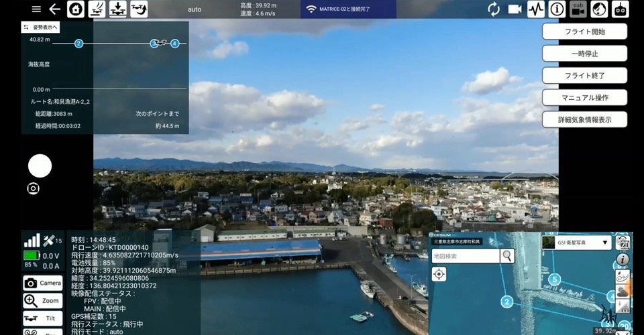Click the refresh sync icon
The image size is (644, 335).
pos(494,9)
